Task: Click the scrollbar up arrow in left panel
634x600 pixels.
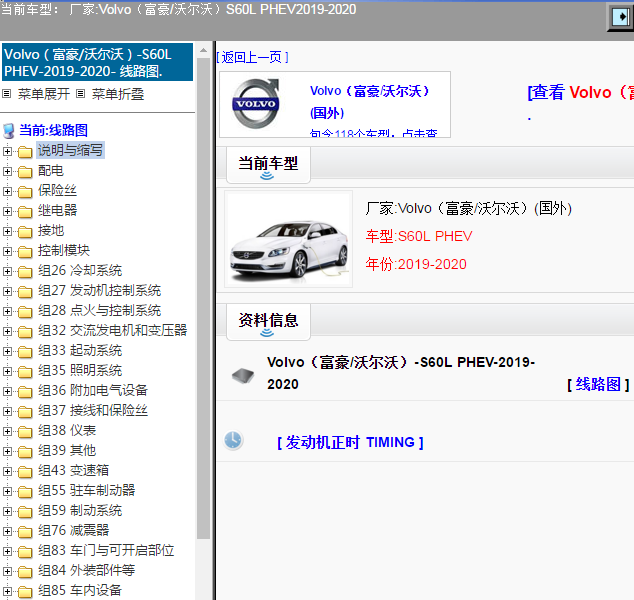Action: pyautogui.click(x=203, y=51)
